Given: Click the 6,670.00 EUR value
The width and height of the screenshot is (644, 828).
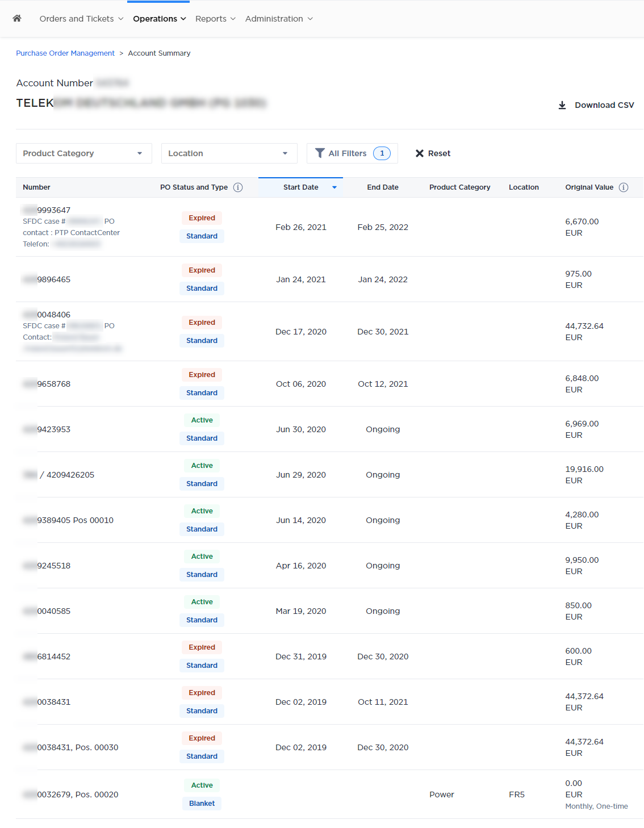Looking at the screenshot, I should 582,227.
